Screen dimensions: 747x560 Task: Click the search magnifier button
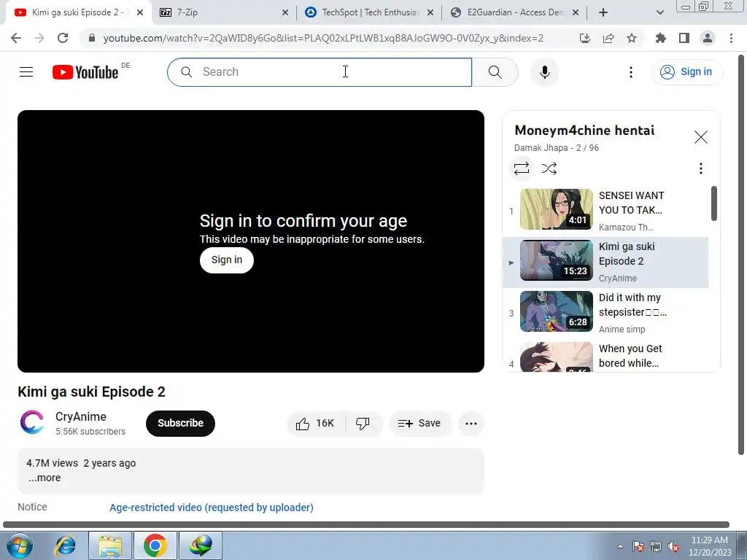(495, 72)
